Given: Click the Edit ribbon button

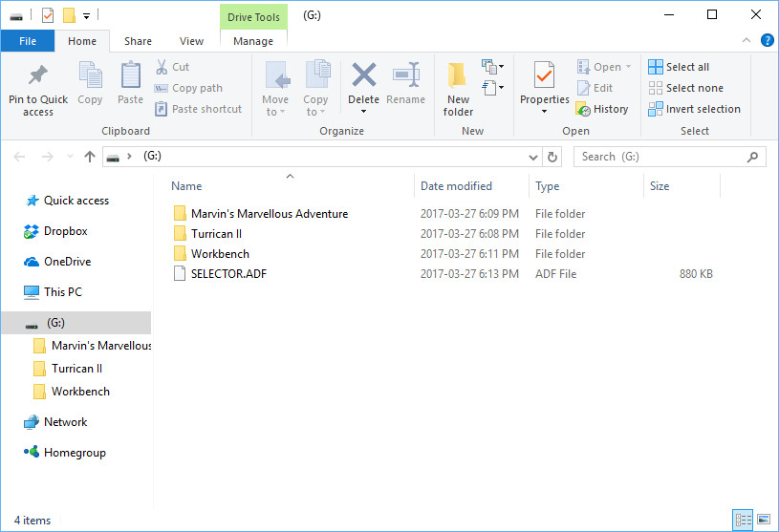Looking at the screenshot, I should click(x=595, y=88).
